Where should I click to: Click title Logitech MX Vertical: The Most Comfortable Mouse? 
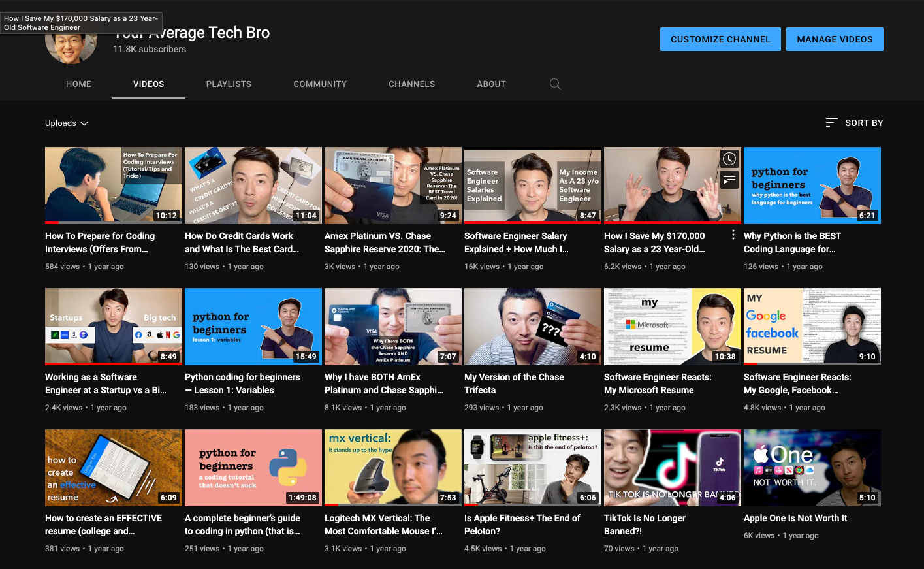(383, 525)
